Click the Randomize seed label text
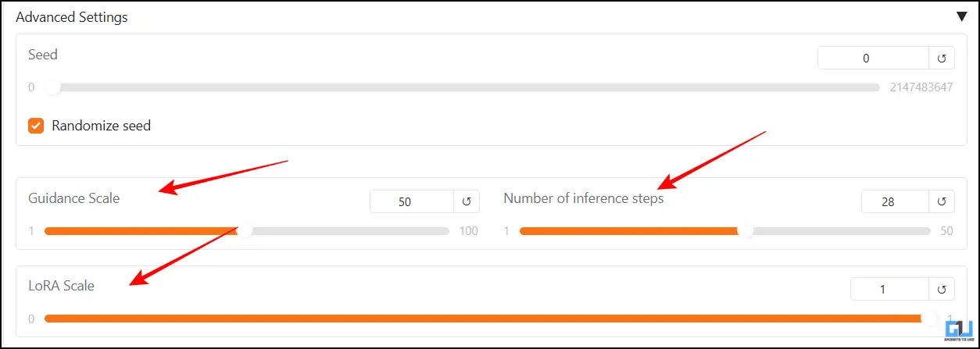 (x=101, y=125)
